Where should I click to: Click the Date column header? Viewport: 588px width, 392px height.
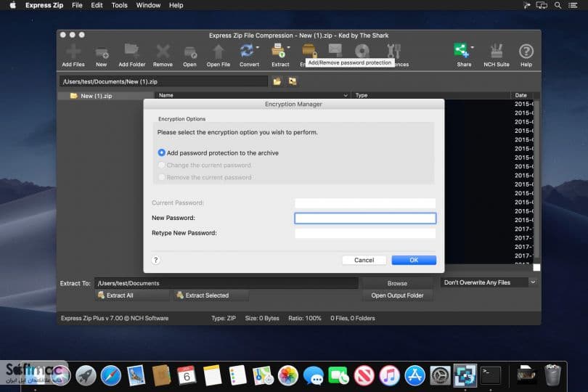[520, 95]
